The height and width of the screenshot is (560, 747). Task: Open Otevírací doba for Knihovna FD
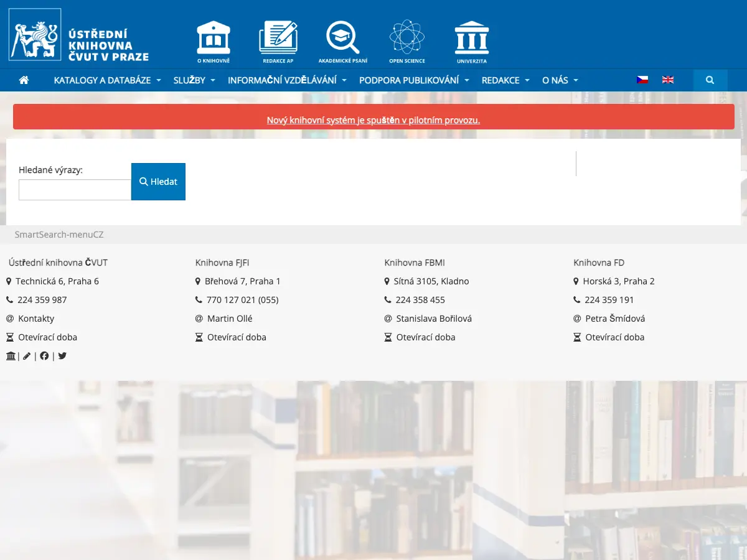click(x=615, y=337)
